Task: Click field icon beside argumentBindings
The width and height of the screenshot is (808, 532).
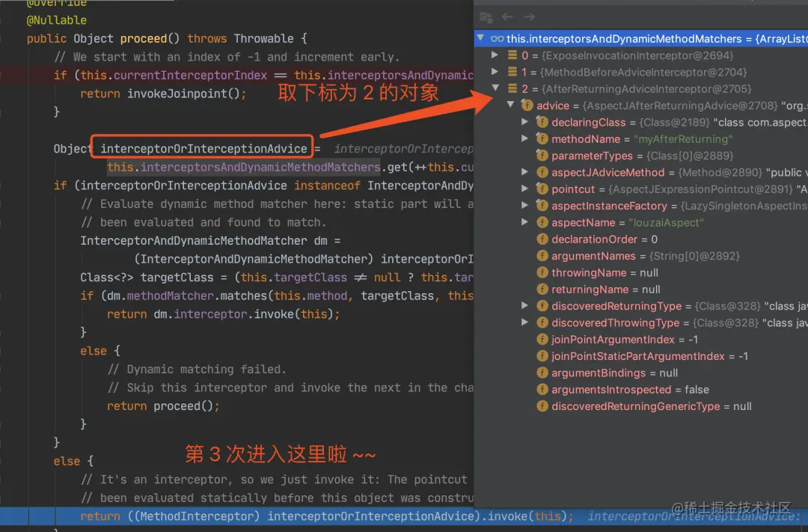Action: (542, 373)
